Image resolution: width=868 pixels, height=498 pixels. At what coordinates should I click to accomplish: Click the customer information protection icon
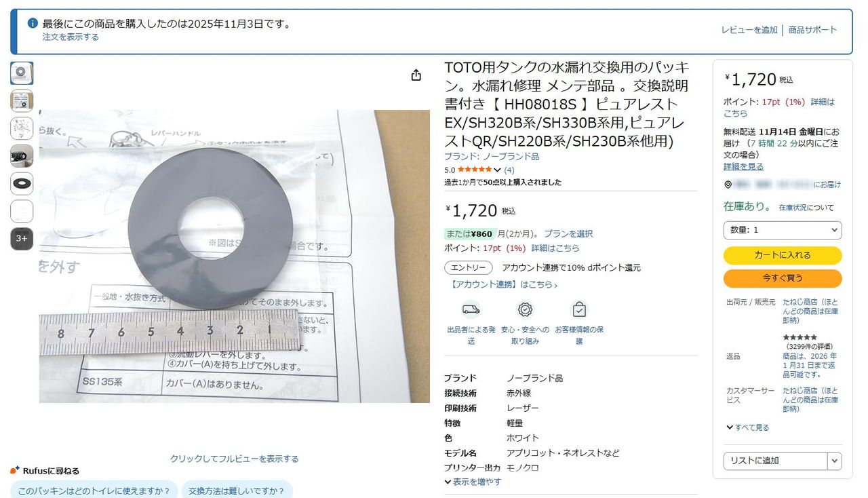(579, 309)
